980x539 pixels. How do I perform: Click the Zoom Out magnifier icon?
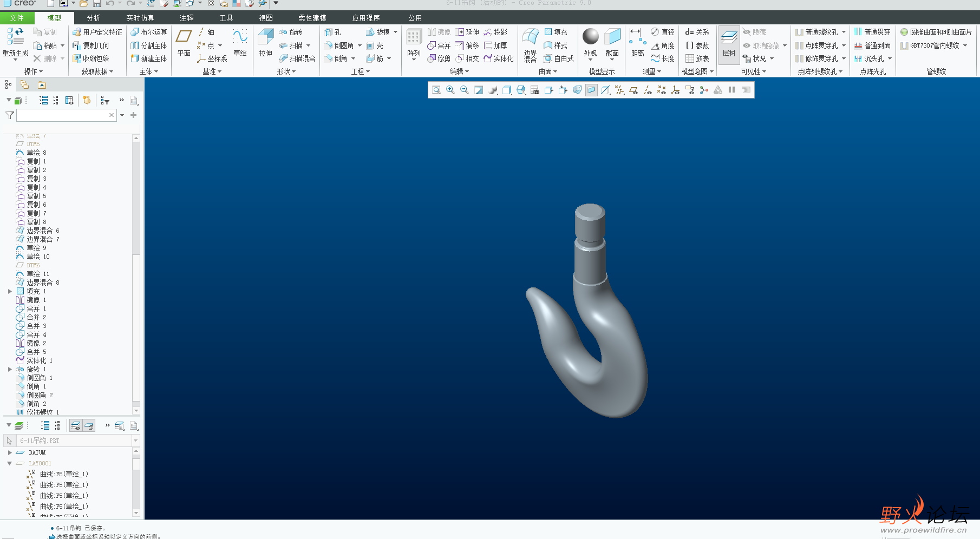[464, 90]
